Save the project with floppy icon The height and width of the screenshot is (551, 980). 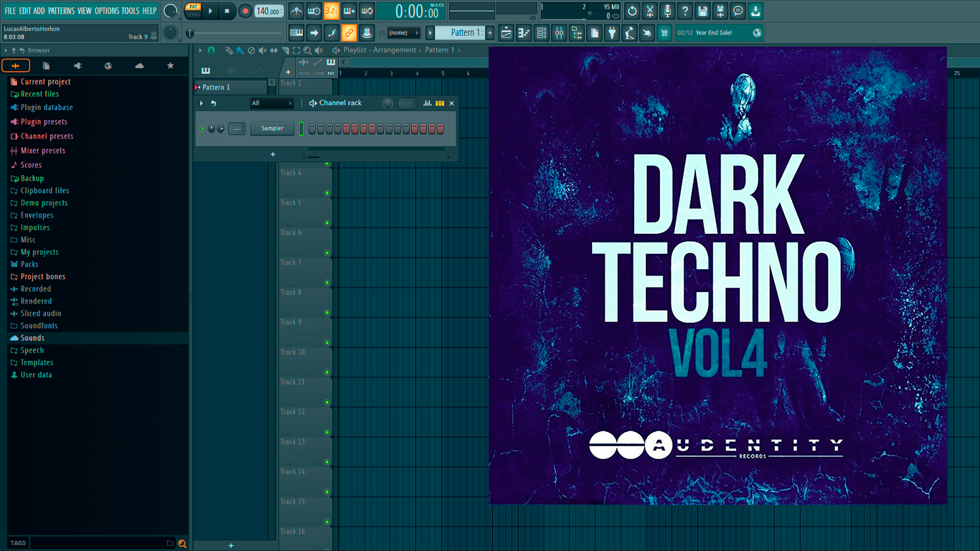pyautogui.click(x=702, y=11)
